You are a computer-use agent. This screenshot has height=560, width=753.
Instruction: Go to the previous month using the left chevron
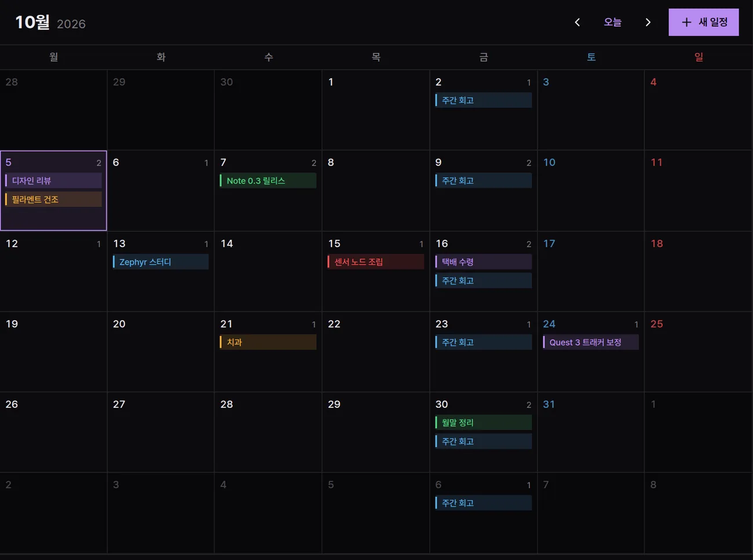(x=577, y=22)
